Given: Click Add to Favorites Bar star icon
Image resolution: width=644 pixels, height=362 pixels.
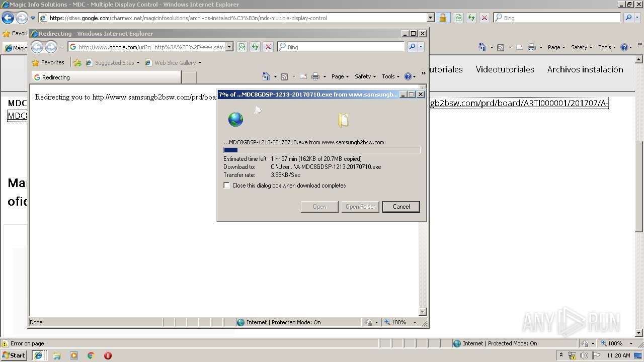Looking at the screenshot, I should (77, 63).
